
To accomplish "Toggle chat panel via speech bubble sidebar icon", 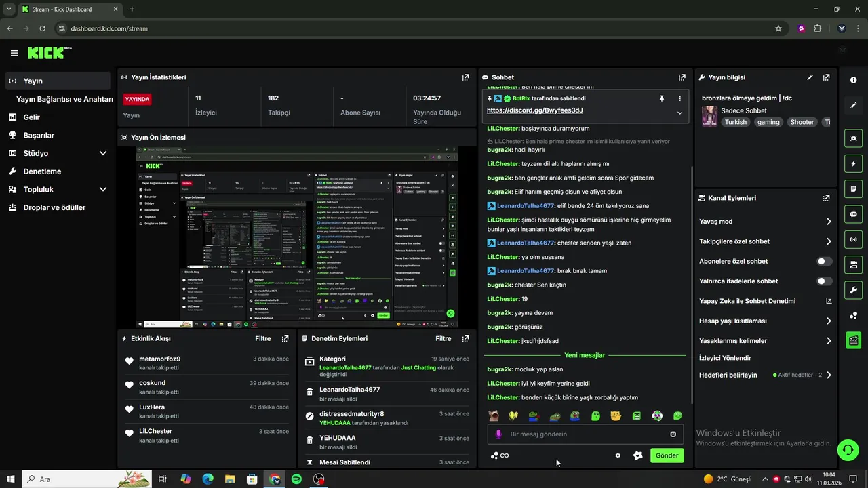I will pos(853,214).
